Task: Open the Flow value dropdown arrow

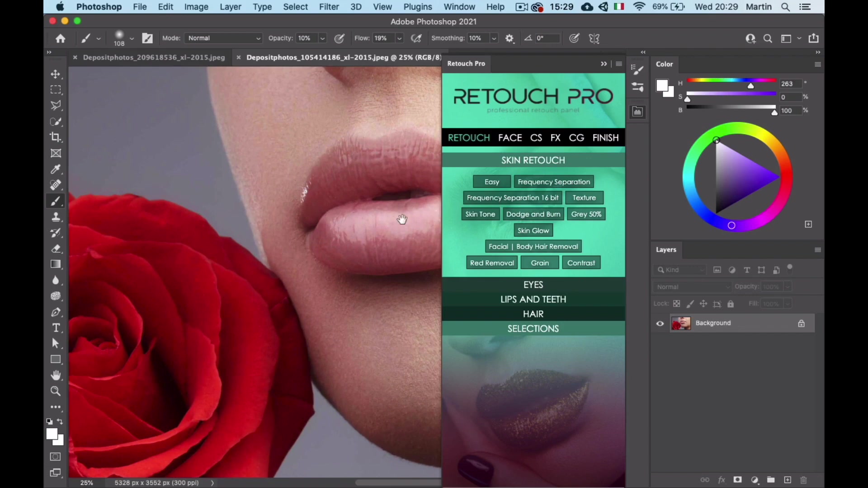Action: 399,38
